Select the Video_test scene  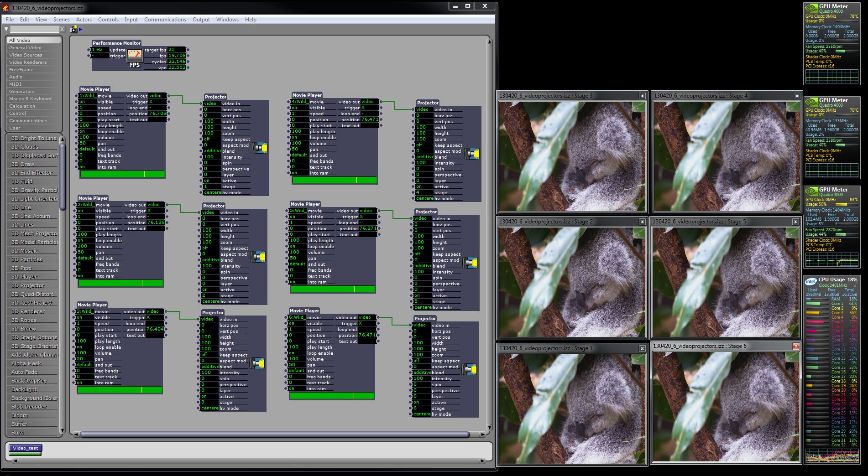click(x=26, y=448)
